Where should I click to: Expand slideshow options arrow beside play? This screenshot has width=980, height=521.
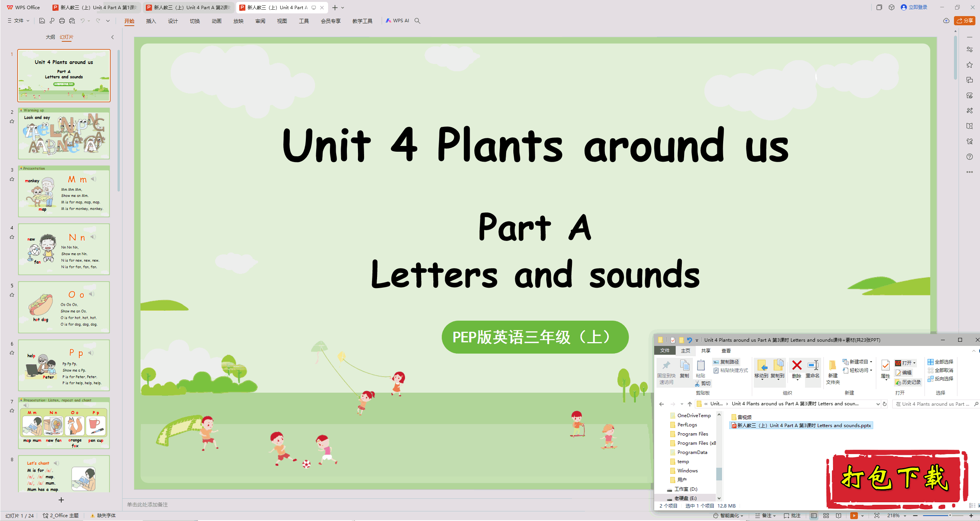pyautogui.click(x=862, y=516)
